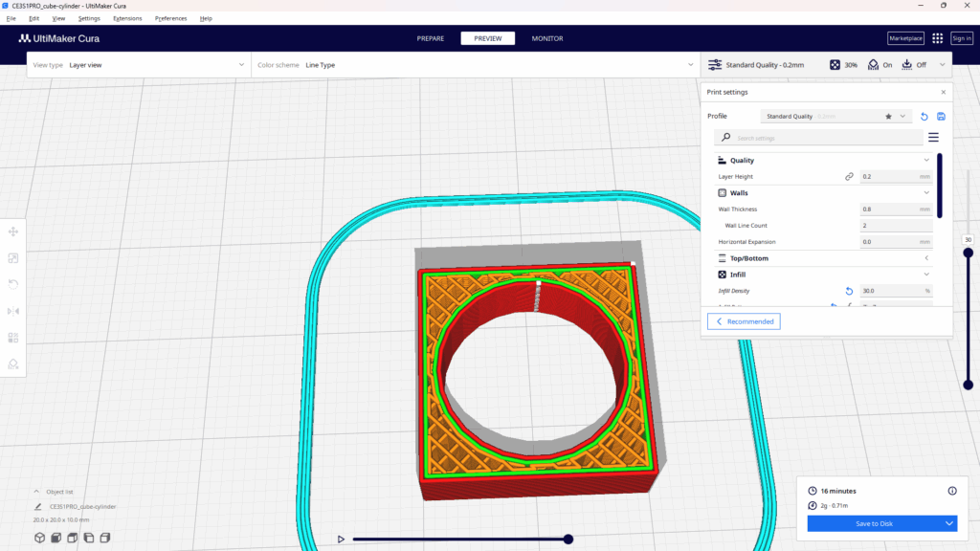Click the Save to Disk button
The height and width of the screenshot is (551, 980).
874,523
